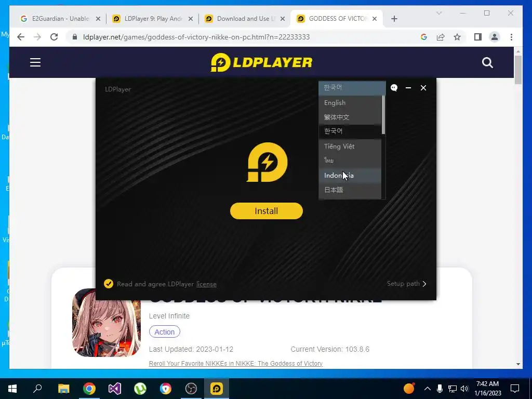This screenshot has height=399, width=532.
Task: Bookmark this page with the star icon
Action: 457,37
